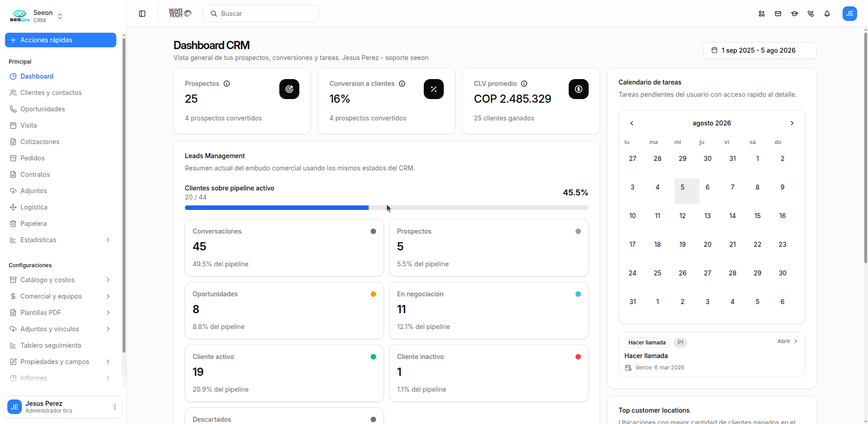Click the "45.5%" pipeline percentage
This screenshot has width=868, height=424.
[575, 193]
